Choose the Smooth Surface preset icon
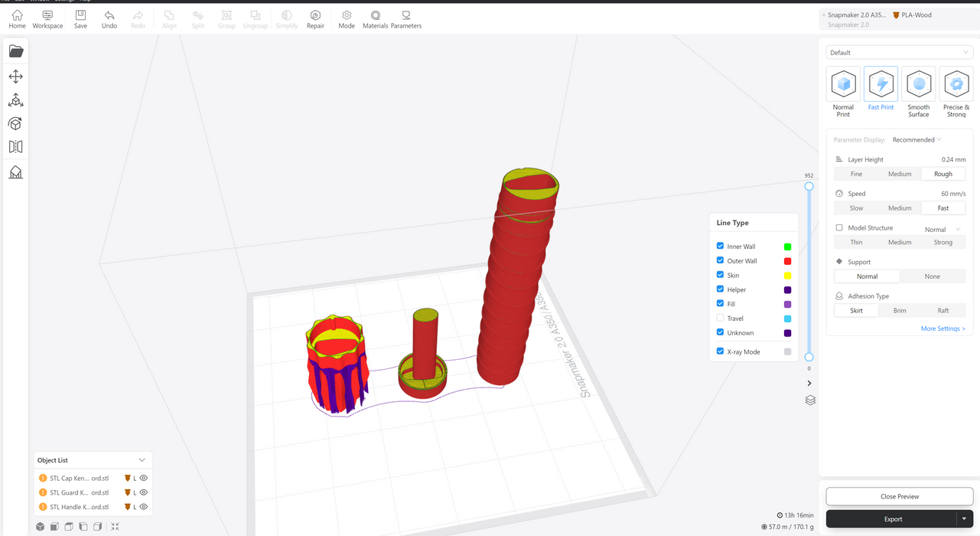Screen dimensions: 980x536 click(918, 84)
